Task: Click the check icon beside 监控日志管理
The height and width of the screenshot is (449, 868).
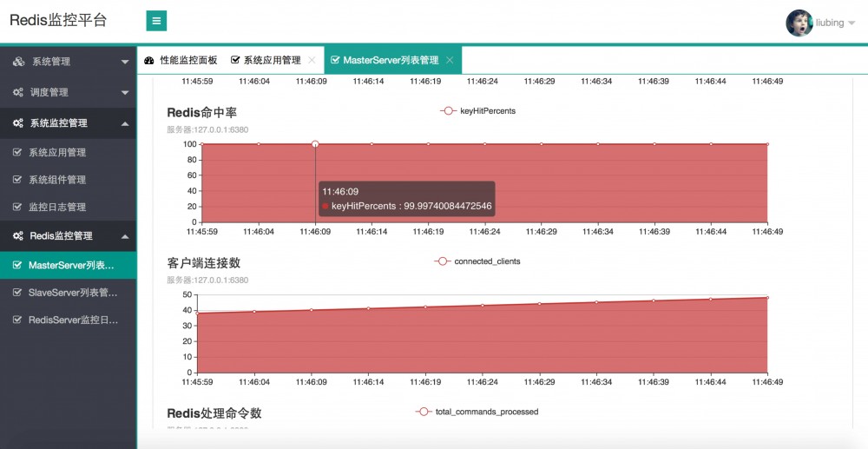Action: (x=17, y=207)
